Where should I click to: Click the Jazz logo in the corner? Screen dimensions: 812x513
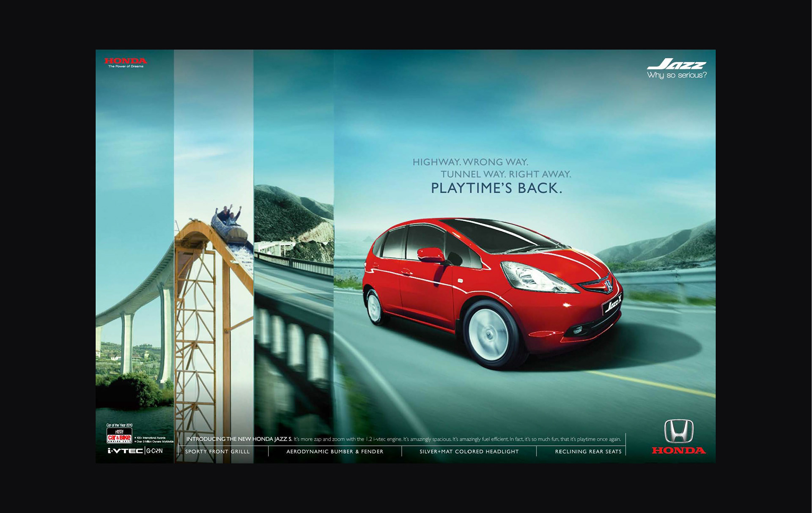tap(677, 65)
